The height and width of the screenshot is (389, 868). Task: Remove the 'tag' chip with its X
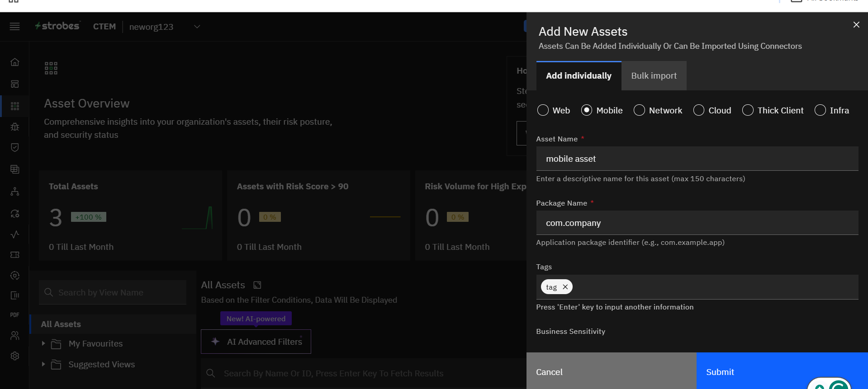pos(565,287)
